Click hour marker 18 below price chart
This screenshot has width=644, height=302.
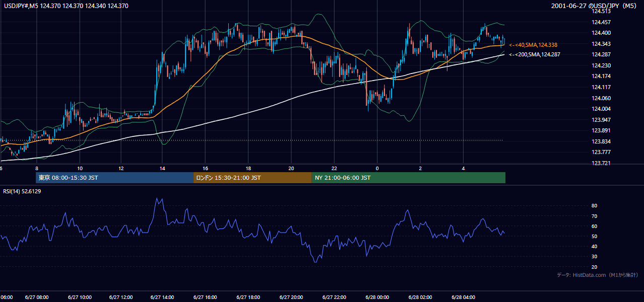click(x=248, y=168)
